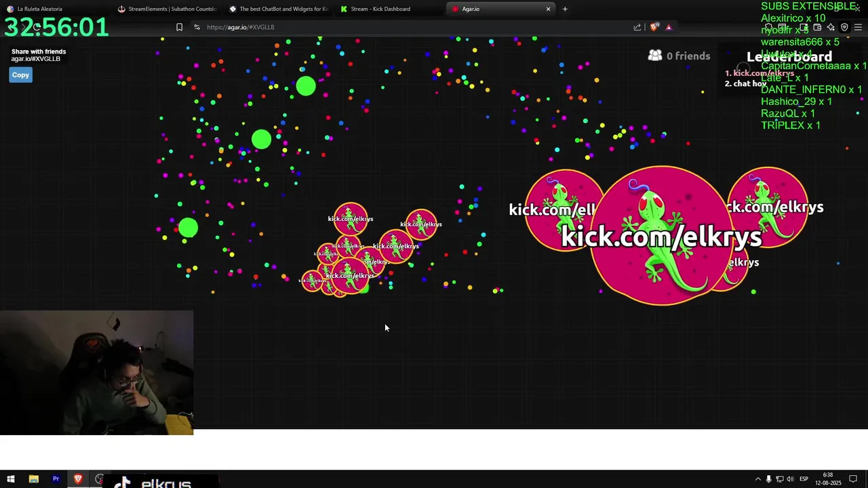Screen dimensions: 868x488
Task: Click the Share with friends label
Action: tap(39, 52)
